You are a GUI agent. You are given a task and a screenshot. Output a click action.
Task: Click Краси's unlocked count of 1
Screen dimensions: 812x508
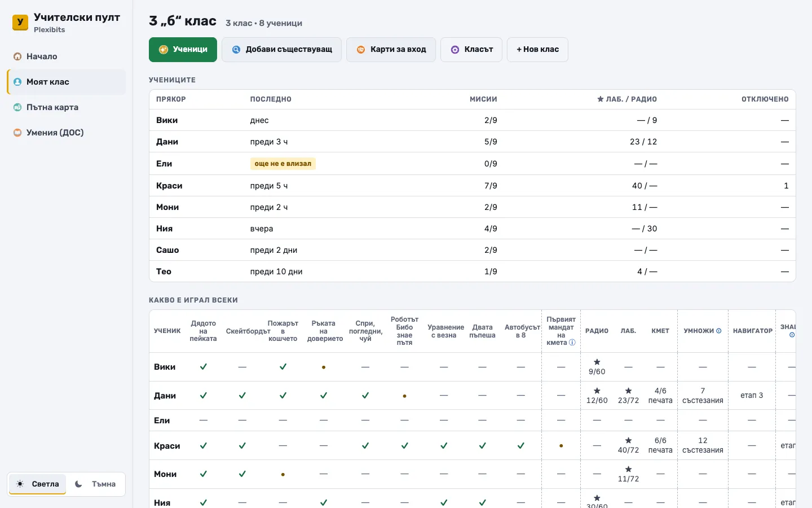tap(786, 186)
